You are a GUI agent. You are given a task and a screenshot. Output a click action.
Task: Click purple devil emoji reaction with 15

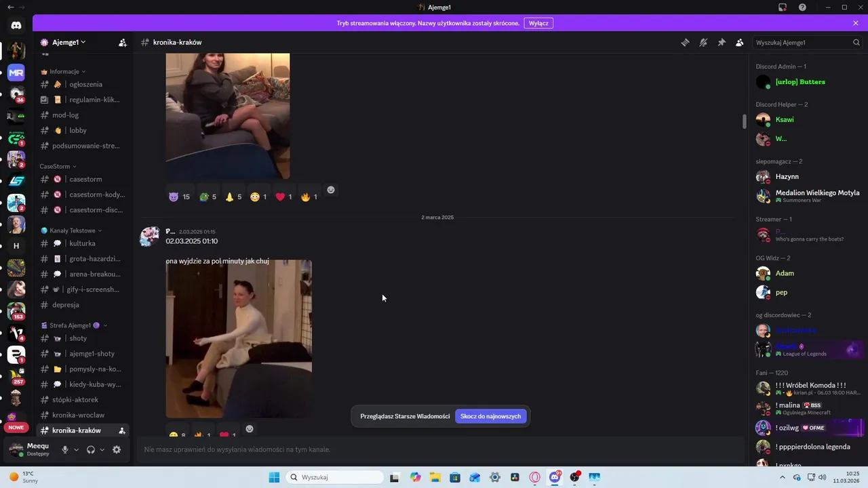(x=180, y=197)
